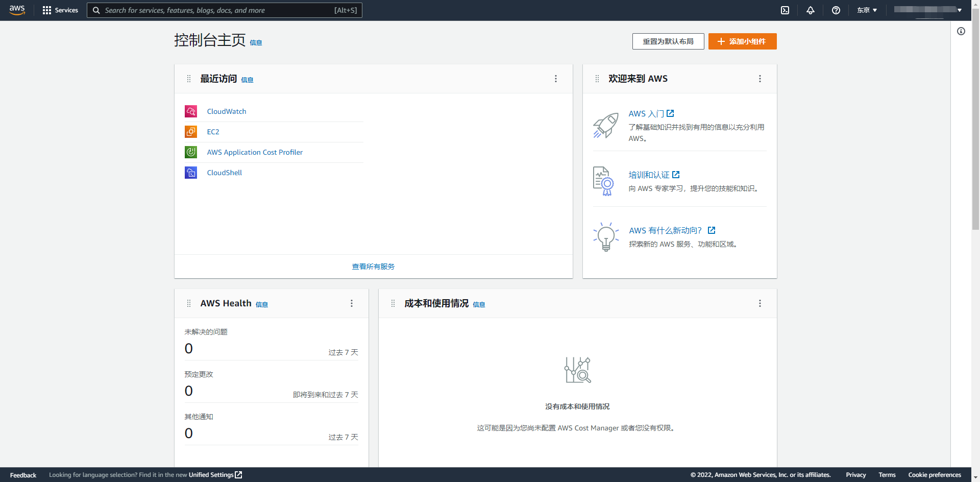This screenshot has height=482, width=980.
Task: Click the rocket icon beside AWS 入门
Action: pyautogui.click(x=606, y=125)
